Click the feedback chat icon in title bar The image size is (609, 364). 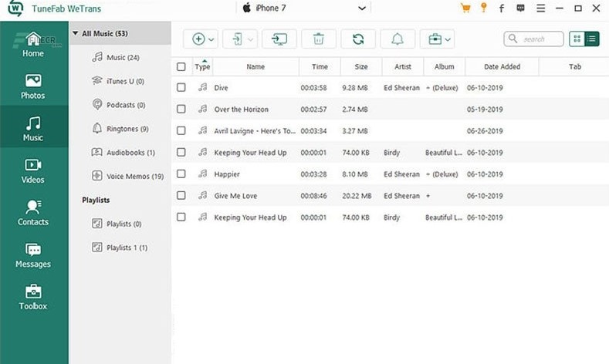coord(520,8)
